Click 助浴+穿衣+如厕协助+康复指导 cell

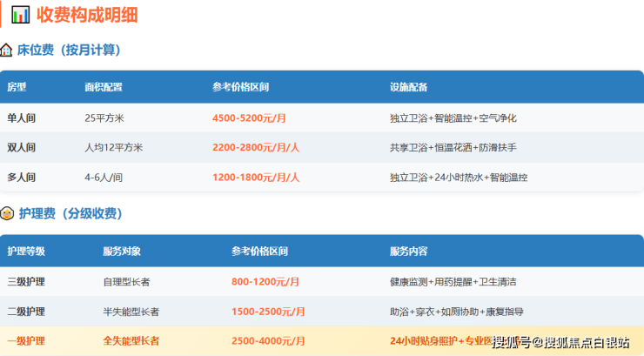(x=457, y=312)
